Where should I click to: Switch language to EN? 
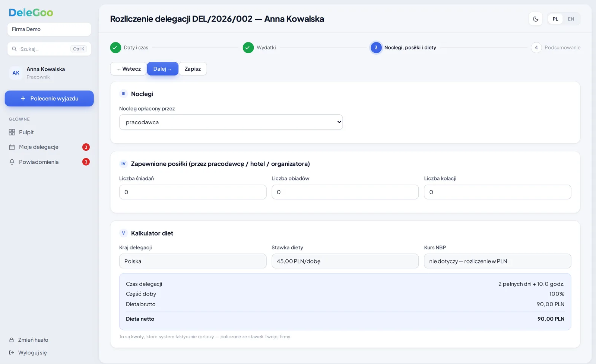[571, 19]
